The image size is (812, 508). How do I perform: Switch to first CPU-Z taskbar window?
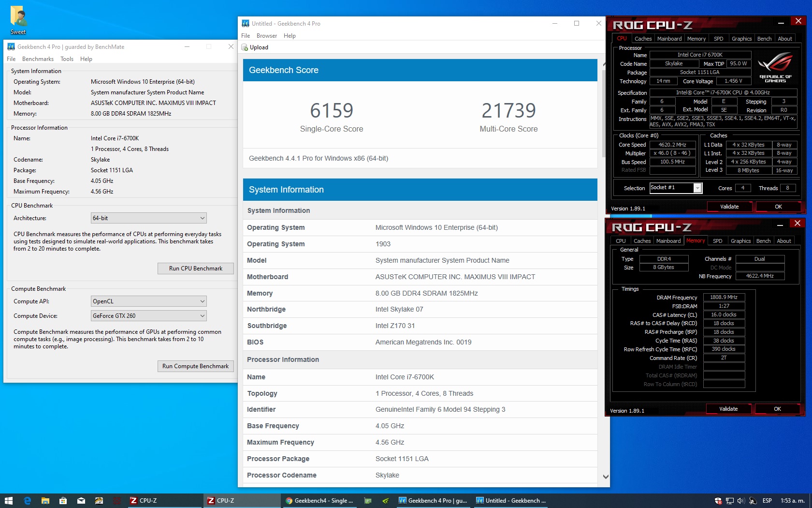point(164,501)
